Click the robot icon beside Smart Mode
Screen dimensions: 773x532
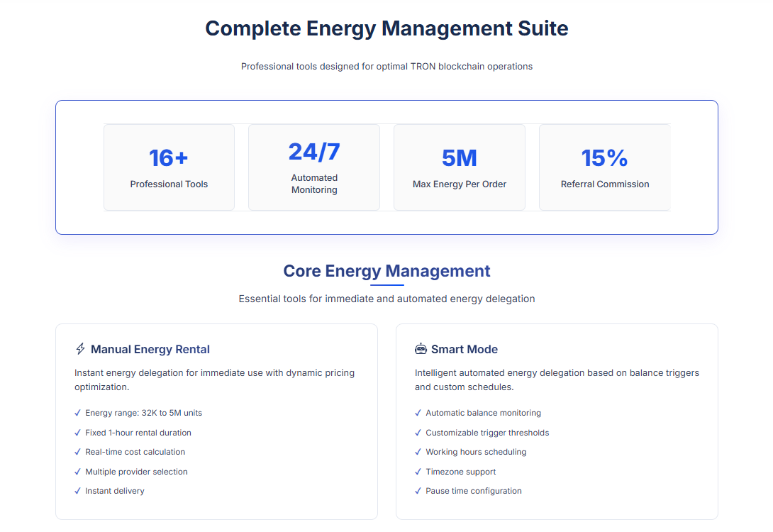421,349
